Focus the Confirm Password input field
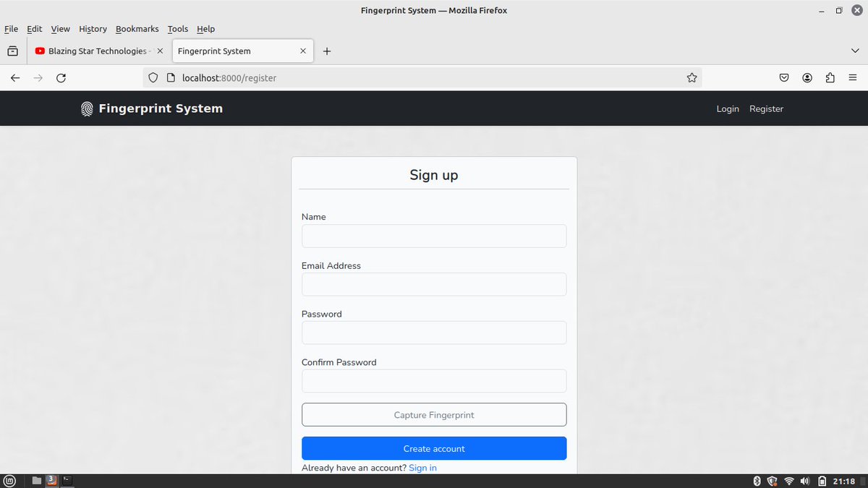868x488 pixels. click(x=434, y=381)
